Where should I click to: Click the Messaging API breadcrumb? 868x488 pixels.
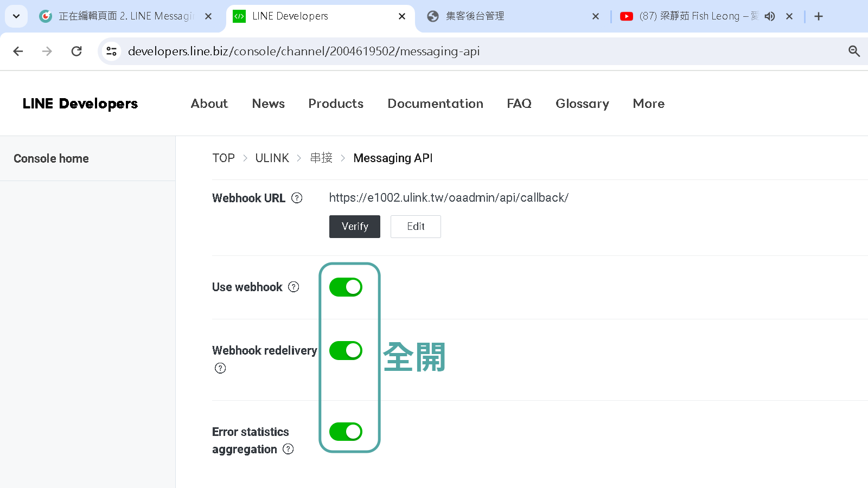pos(393,158)
